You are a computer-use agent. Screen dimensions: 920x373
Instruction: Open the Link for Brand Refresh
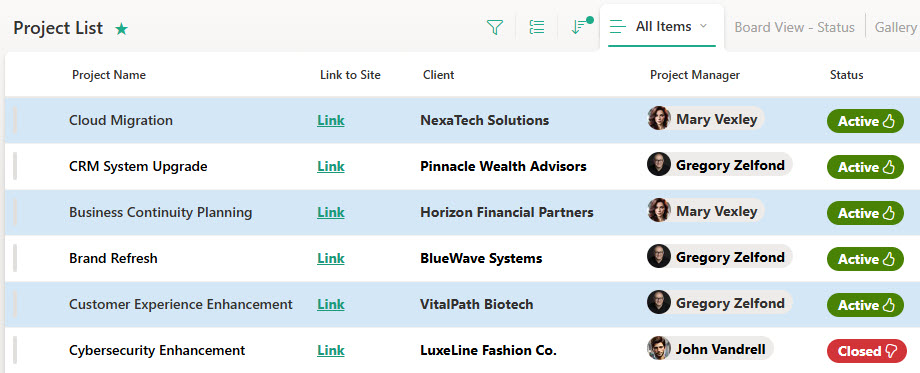click(331, 259)
